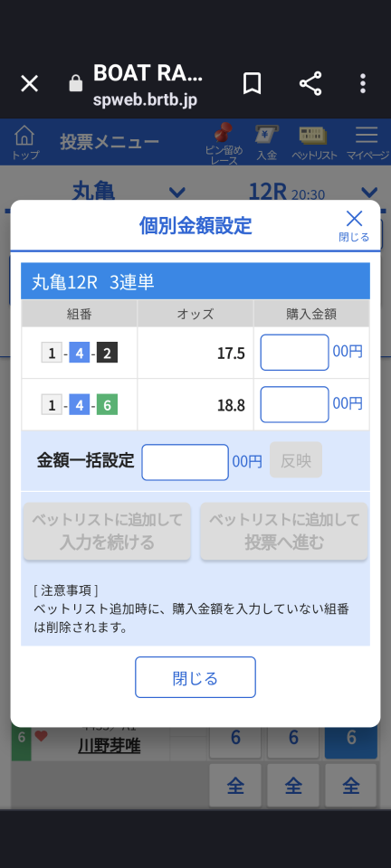Focus the 金額一括設定 bulk amount field
This screenshot has width=391, height=868.
(x=185, y=462)
